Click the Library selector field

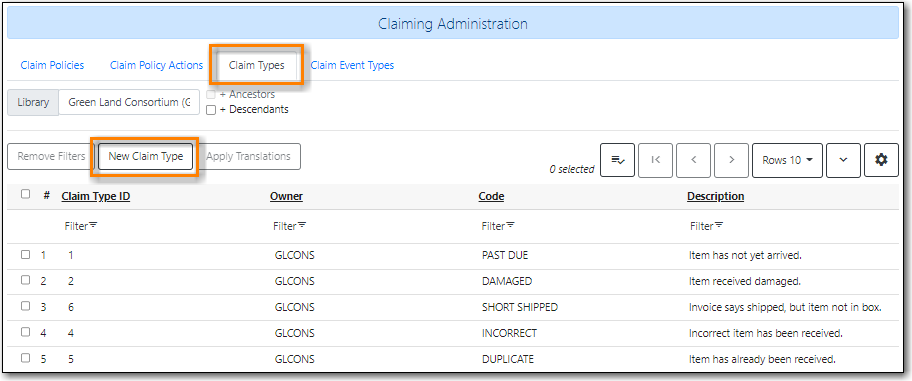tap(129, 102)
